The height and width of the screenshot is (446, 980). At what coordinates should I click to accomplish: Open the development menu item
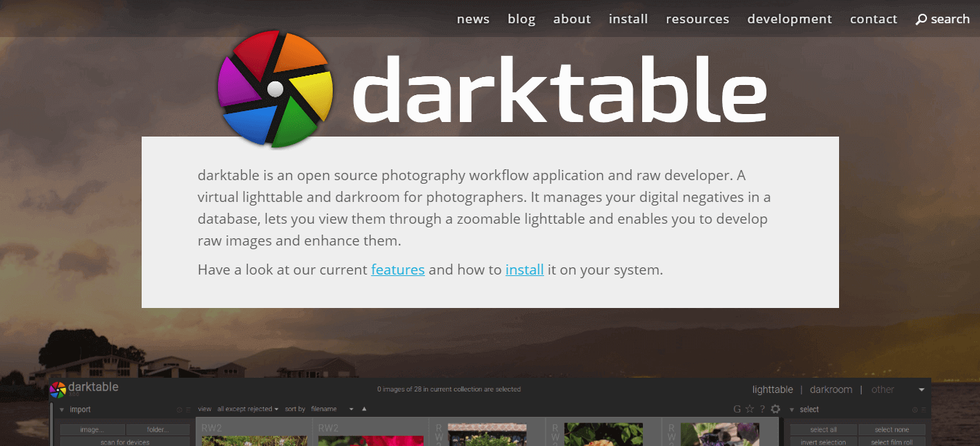tap(790, 19)
